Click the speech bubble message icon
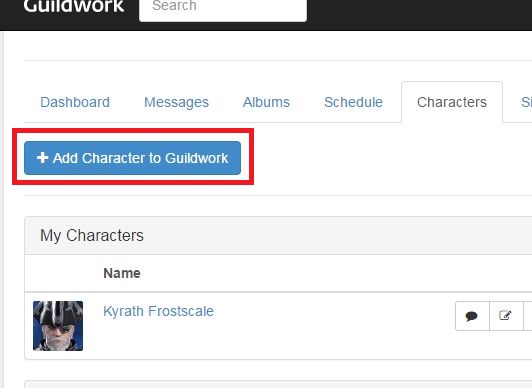This screenshot has height=388, width=532. point(472,316)
